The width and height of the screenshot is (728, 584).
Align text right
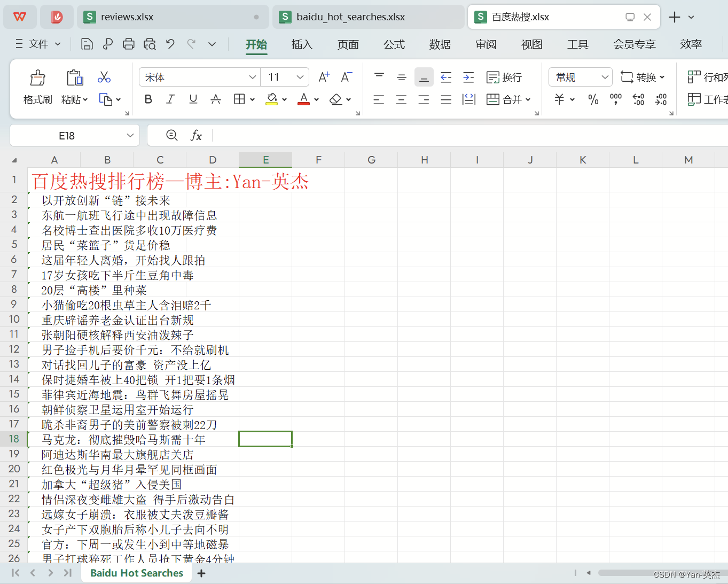tap(424, 99)
